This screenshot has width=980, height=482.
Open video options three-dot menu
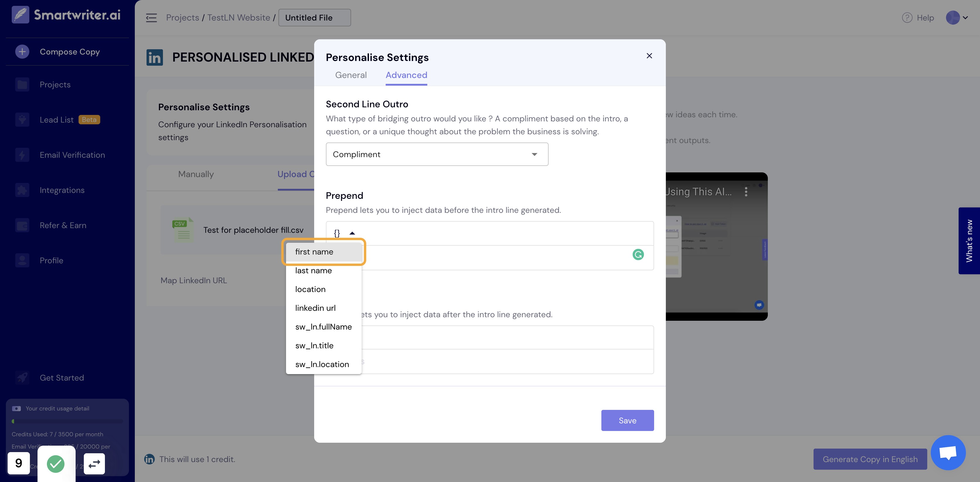point(746,191)
